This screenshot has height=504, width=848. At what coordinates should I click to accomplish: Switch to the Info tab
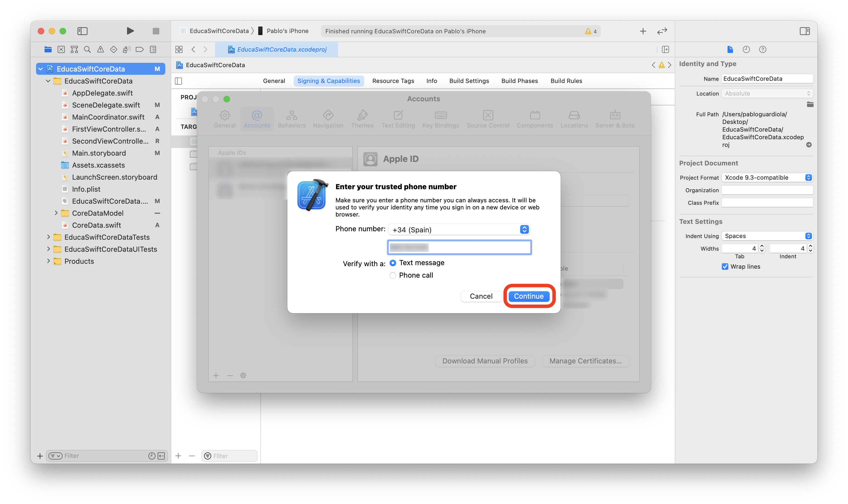pos(431,81)
